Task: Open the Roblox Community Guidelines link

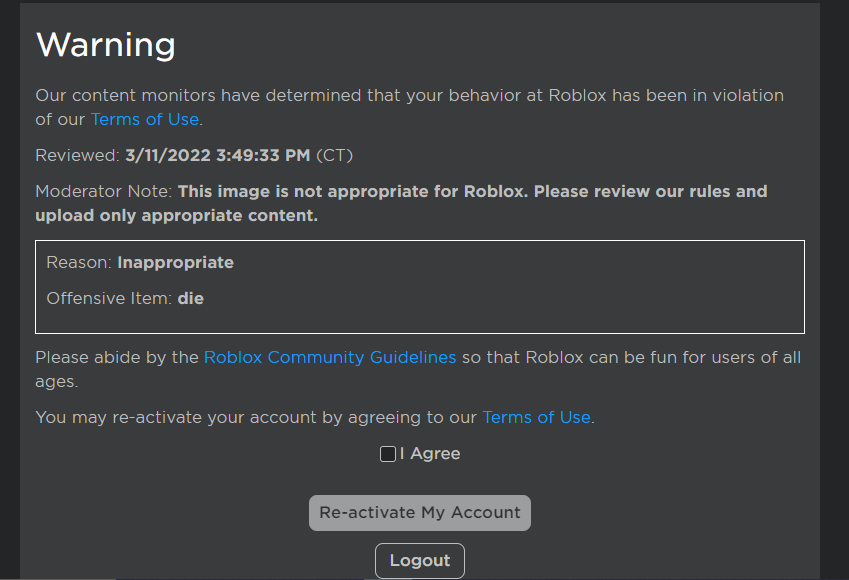Action: point(330,357)
